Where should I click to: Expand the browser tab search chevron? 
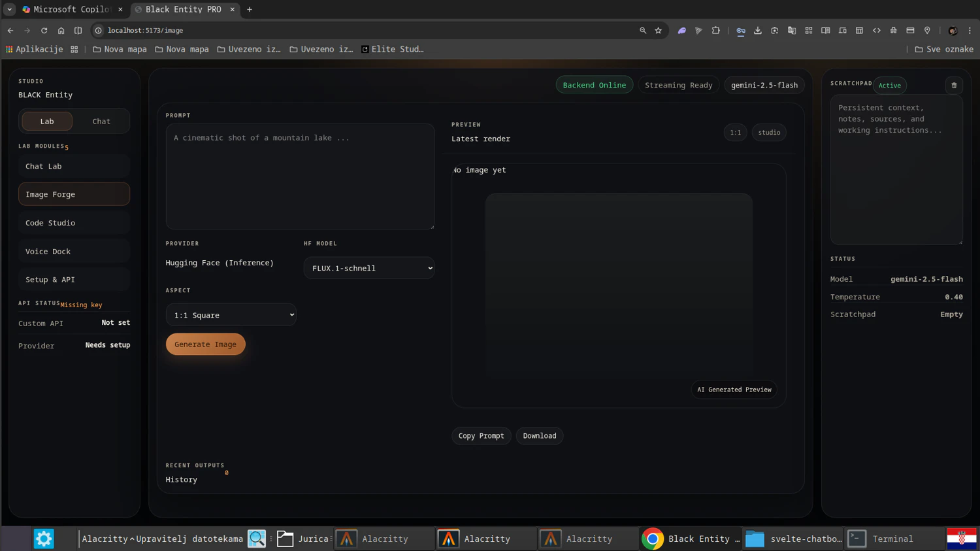[x=9, y=10]
